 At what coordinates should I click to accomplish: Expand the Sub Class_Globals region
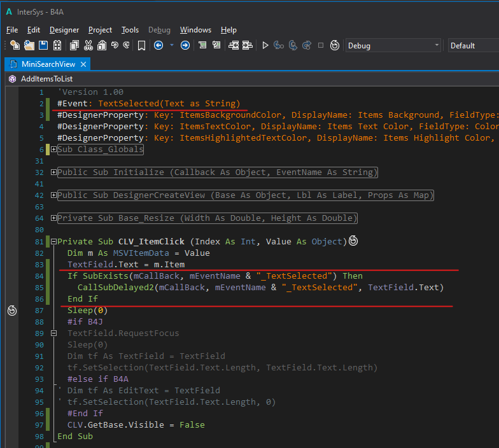pos(54,150)
